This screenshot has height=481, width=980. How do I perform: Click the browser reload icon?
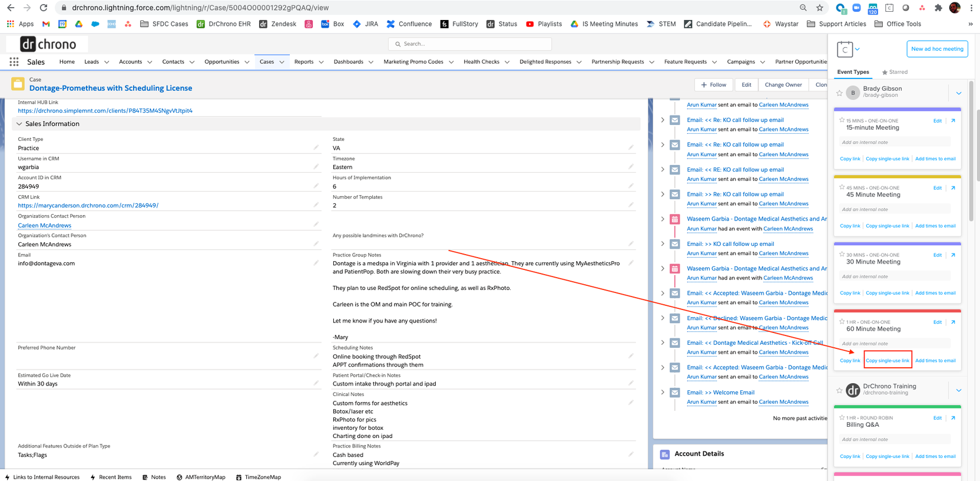pyautogui.click(x=43, y=8)
